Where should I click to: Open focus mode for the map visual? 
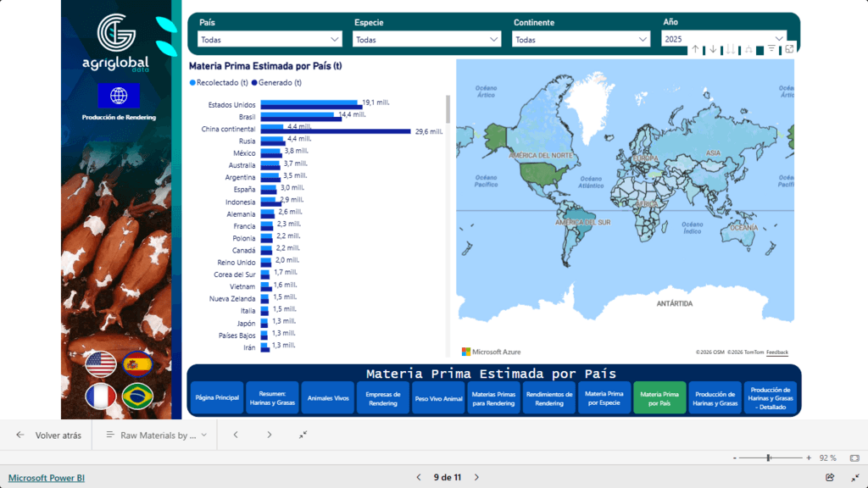pyautogui.click(x=789, y=49)
